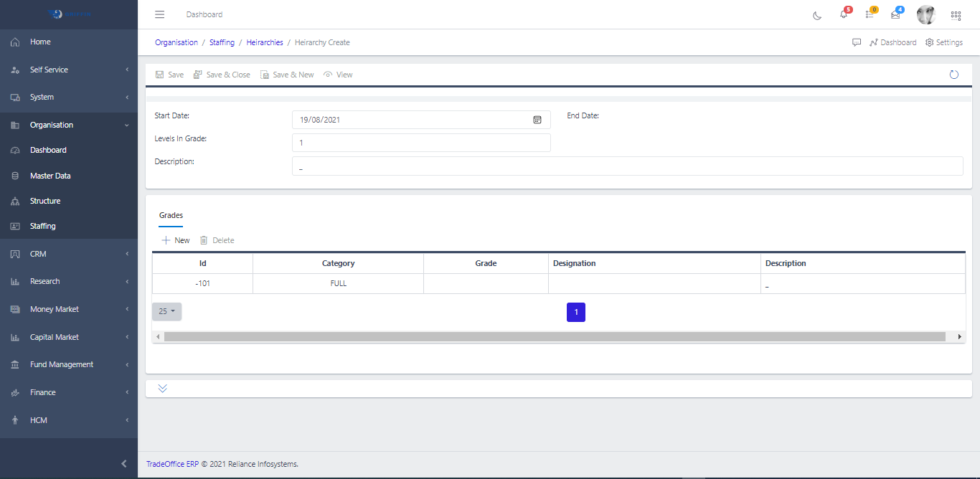
Task: Click the user profile avatar
Action: pyautogui.click(x=926, y=15)
